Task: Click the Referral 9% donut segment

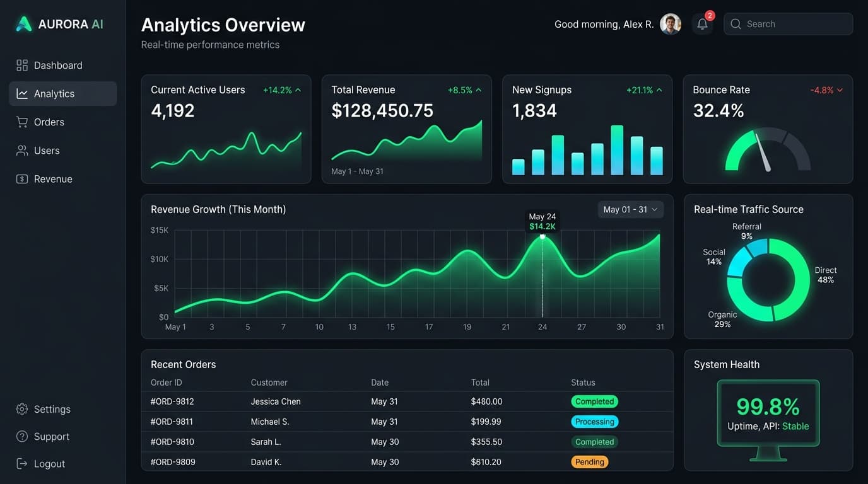Action: pos(757,246)
